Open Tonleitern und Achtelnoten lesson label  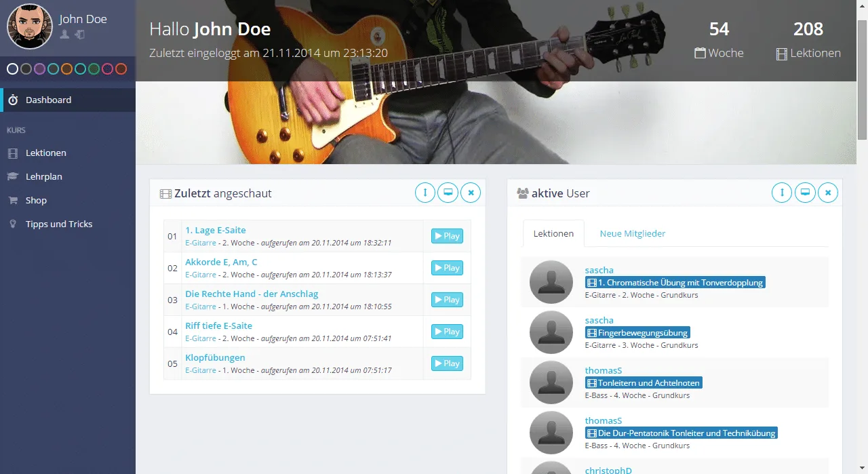(x=644, y=382)
